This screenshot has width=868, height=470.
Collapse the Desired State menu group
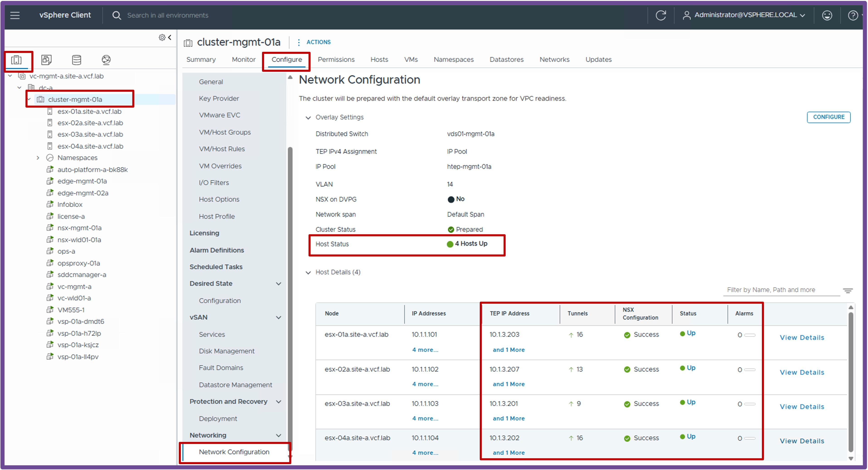pyautogui.click(x=279, y=283)
